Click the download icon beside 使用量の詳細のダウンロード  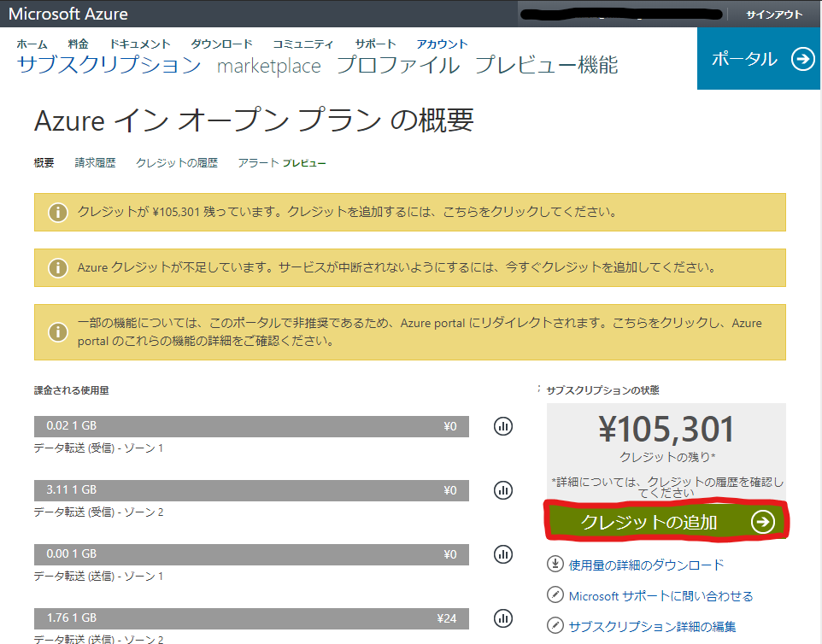pos(555,564)
